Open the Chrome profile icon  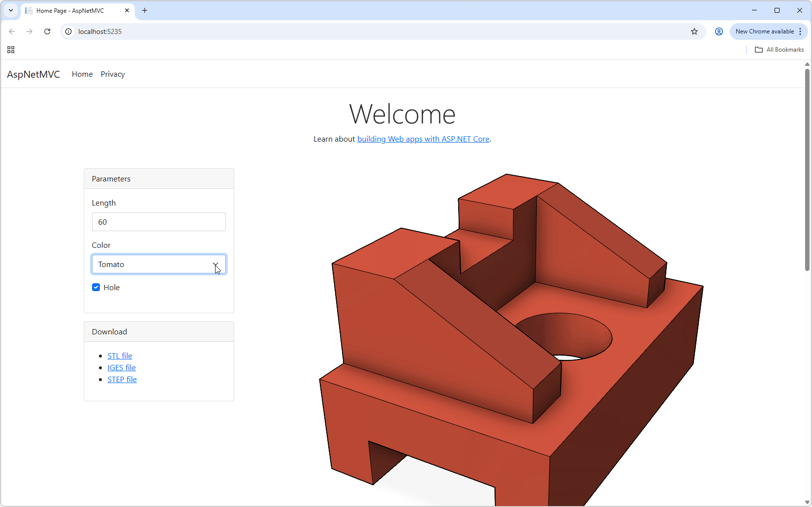[718, 31]
